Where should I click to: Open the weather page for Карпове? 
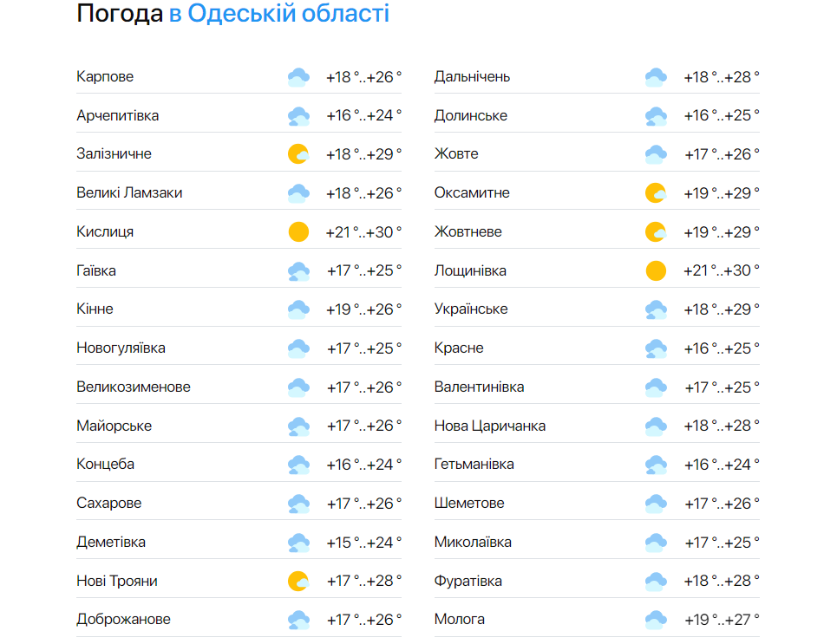coord(103,76)
